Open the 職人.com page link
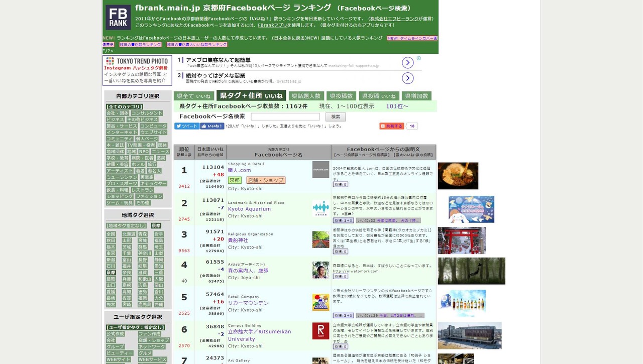 [240, 170]
